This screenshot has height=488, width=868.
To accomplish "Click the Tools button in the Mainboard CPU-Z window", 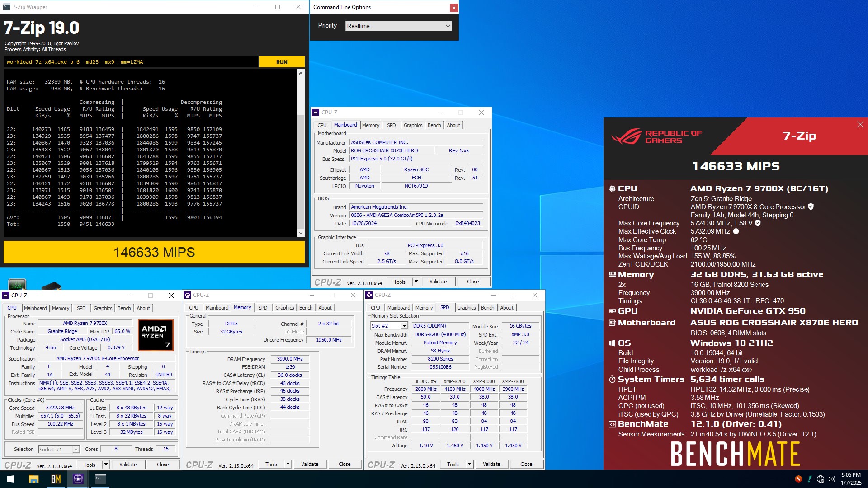I will click(x=400, y=282).
